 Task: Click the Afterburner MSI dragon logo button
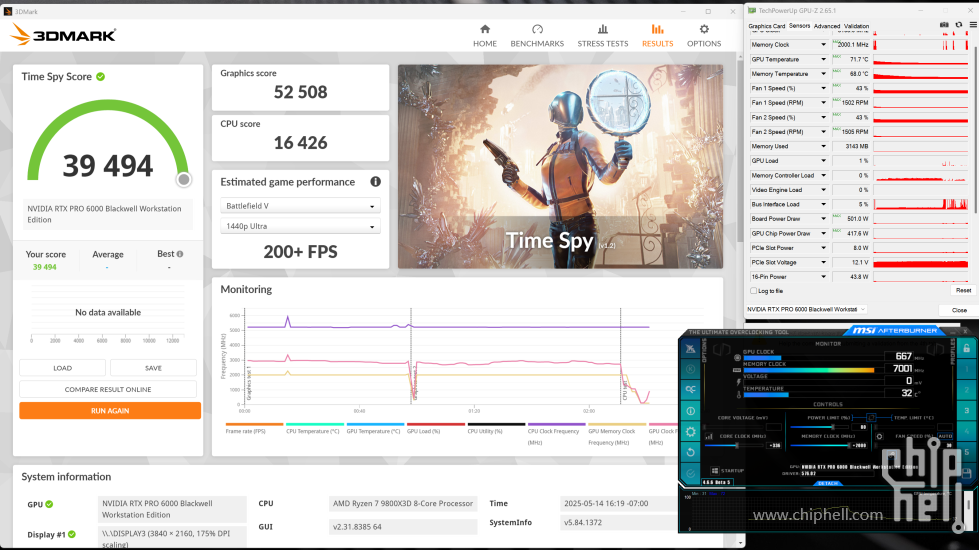(x=690, y=349)
